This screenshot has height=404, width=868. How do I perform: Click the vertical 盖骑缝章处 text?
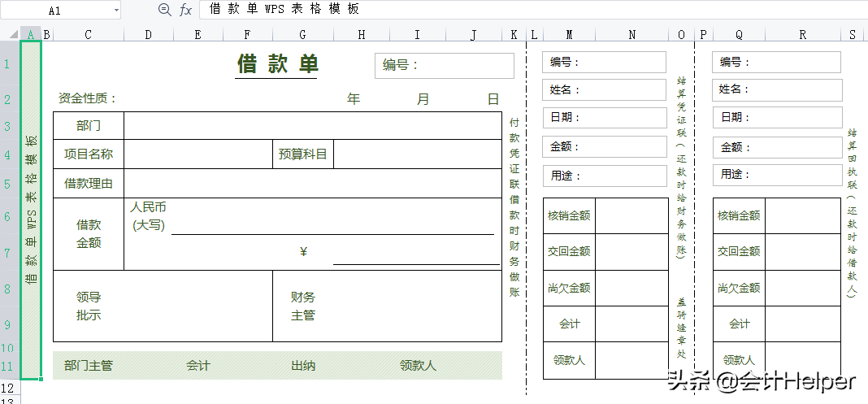681,328
